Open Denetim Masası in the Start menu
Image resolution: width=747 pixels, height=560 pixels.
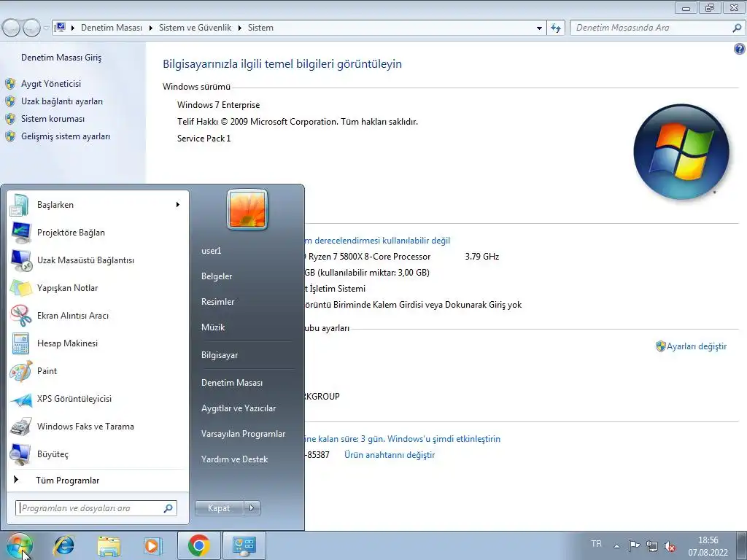pyautogui.click(x=232, y=382)
